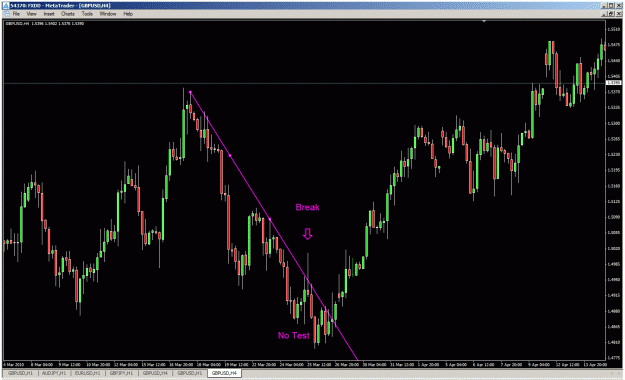
Task: Select the magenta 'Break' text label
Action: pyautogui.click(x=307, y=207)
